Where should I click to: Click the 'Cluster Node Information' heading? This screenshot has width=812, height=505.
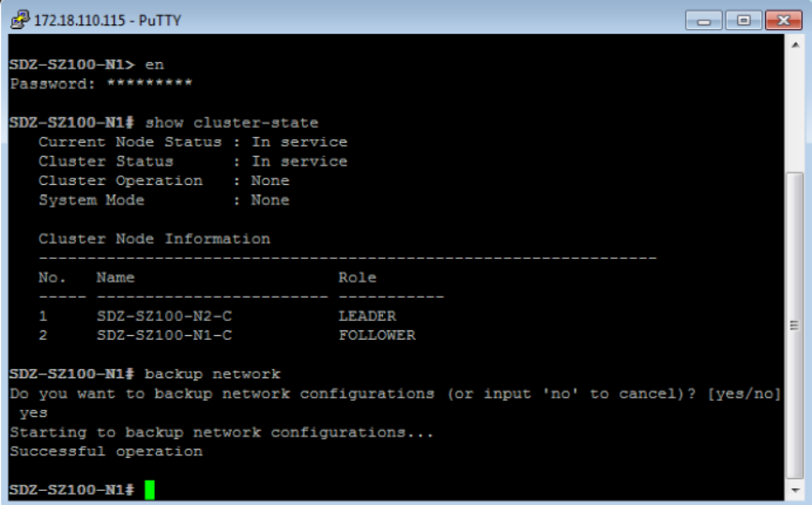154,238
